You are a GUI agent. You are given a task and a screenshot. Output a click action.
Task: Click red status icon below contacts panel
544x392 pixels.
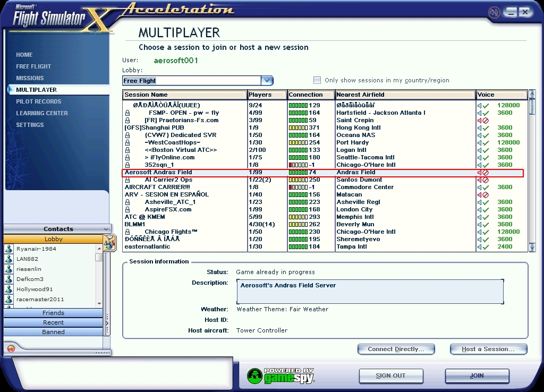pyautogui.click(x=11, y=348)
